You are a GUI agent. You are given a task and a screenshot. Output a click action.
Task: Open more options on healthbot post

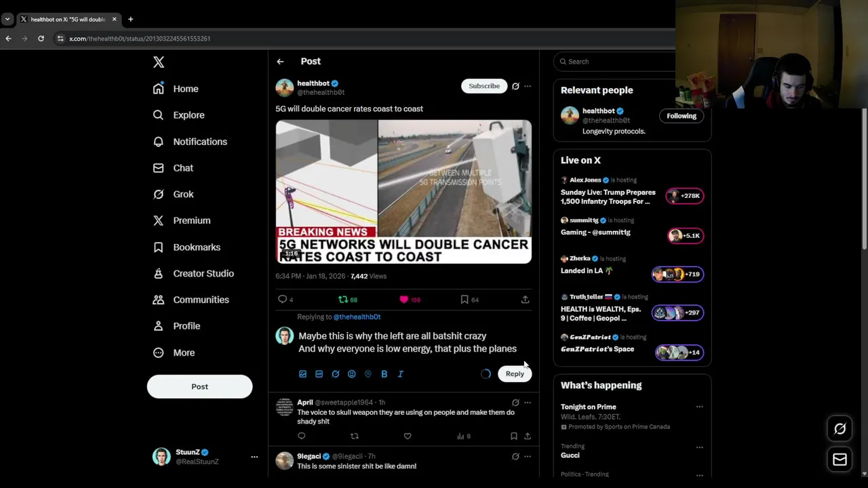[528, 86]
